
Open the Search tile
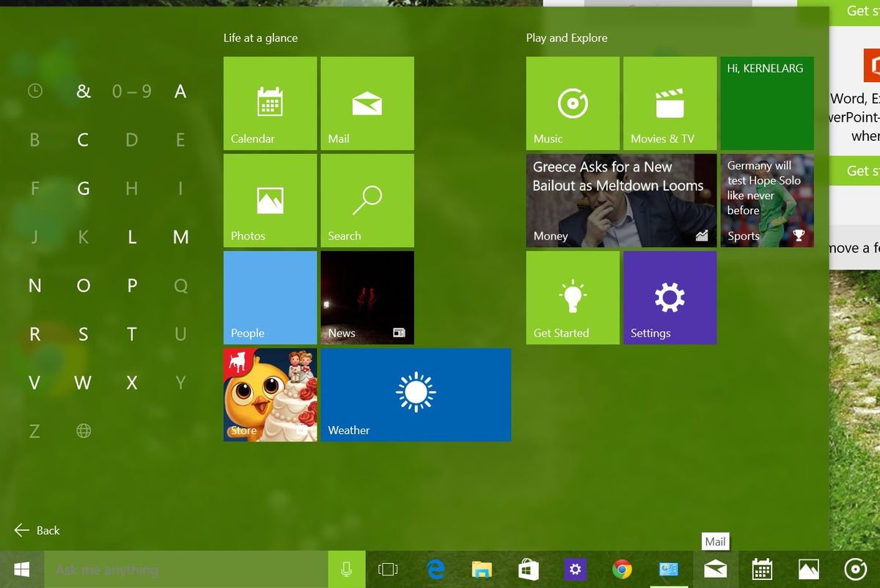(x=367, y=200)
